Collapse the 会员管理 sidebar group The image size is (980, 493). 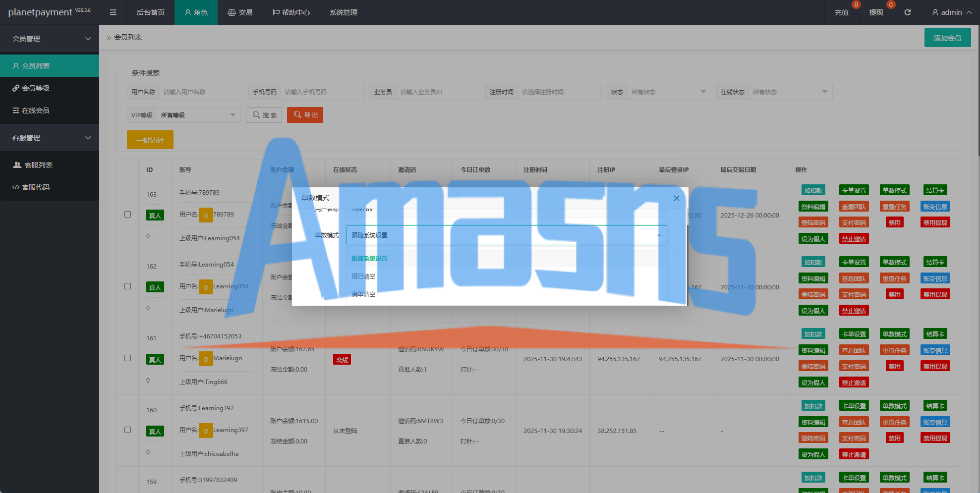coord(50,39)
